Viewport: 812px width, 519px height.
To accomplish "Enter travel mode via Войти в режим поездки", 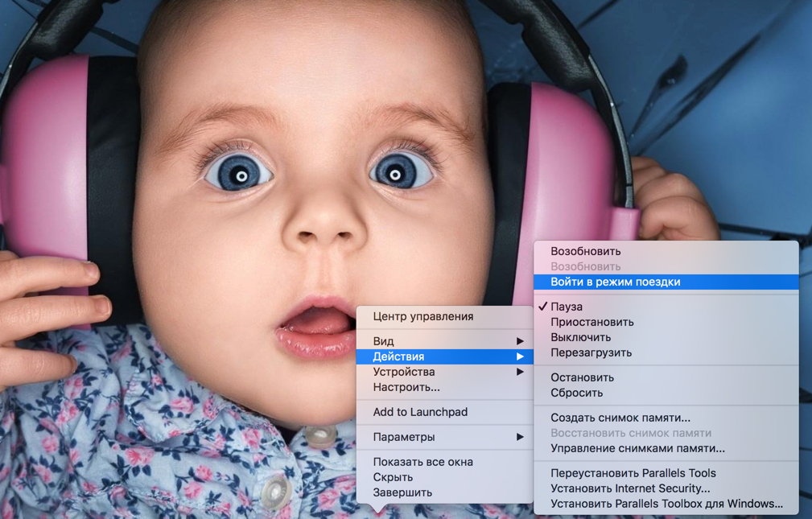I will (609, 282).
